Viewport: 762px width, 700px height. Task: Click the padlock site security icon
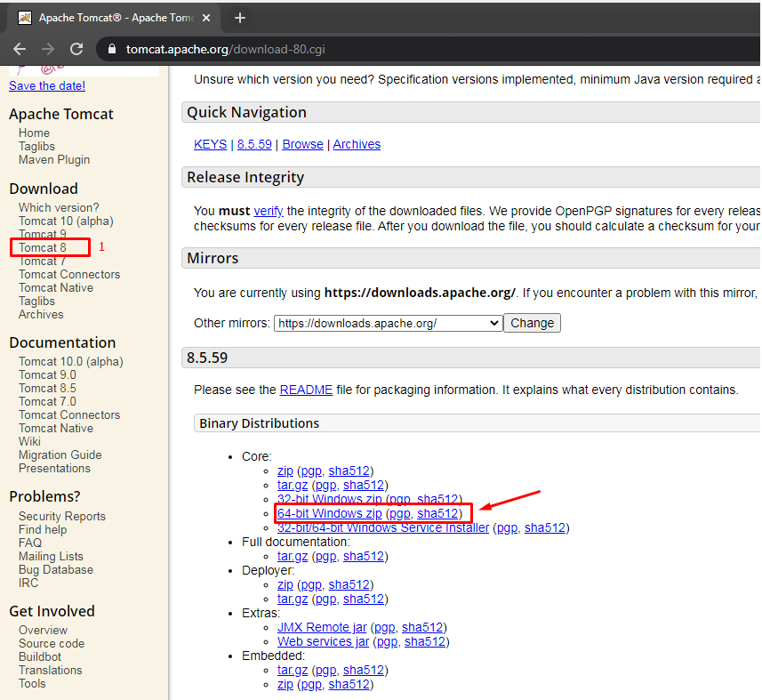click(112, 50)
